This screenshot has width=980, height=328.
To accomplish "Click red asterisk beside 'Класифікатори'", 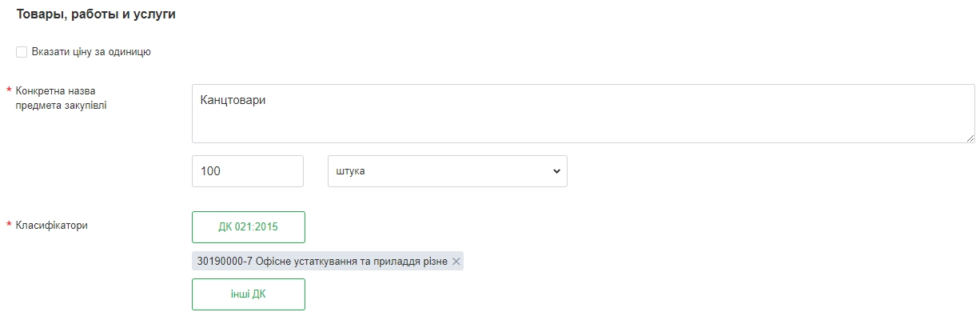I will 9,226.
